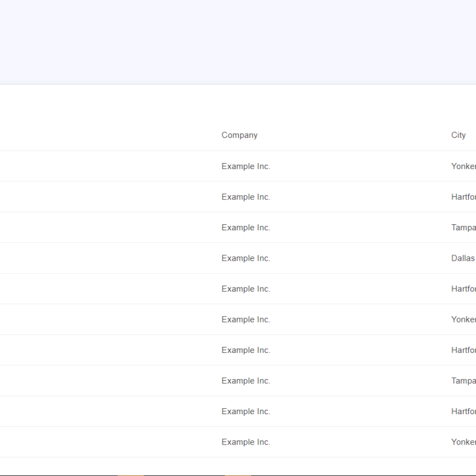The image size is (476, 476).
Task: Click the Hartford city cell in the second row
Action: click(464, 197)
